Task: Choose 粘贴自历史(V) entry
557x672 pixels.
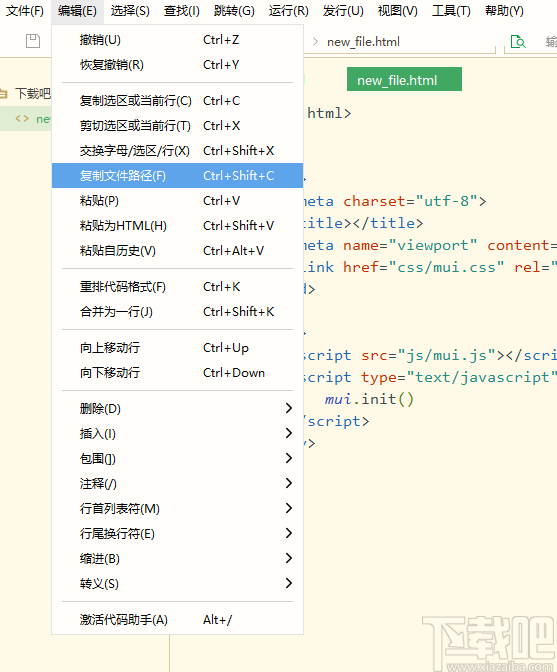Action: click(177, 250)
